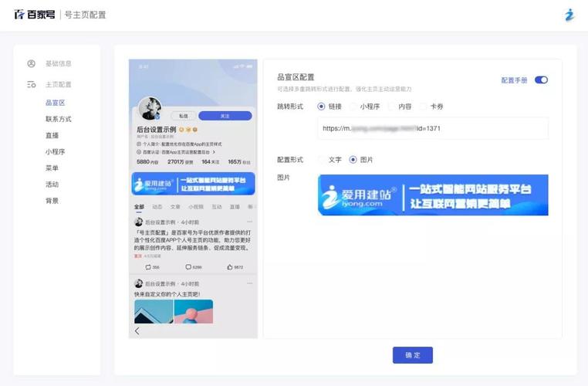
Task: Click the author avatar on the second post
Action: click(138, 283)
